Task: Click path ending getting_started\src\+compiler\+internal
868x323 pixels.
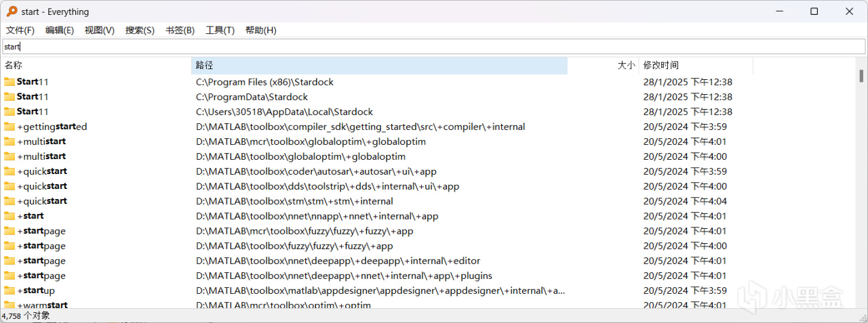Action: coord(361,127)
